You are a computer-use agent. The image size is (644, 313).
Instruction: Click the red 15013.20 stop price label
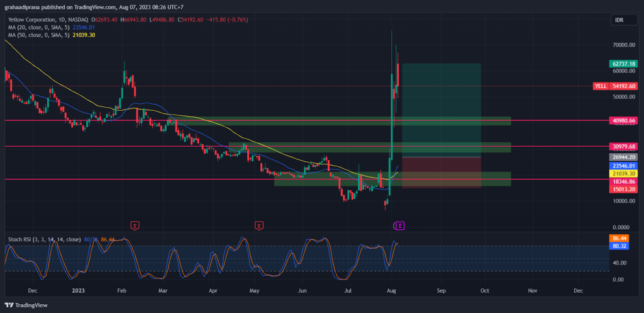point(624,189)
